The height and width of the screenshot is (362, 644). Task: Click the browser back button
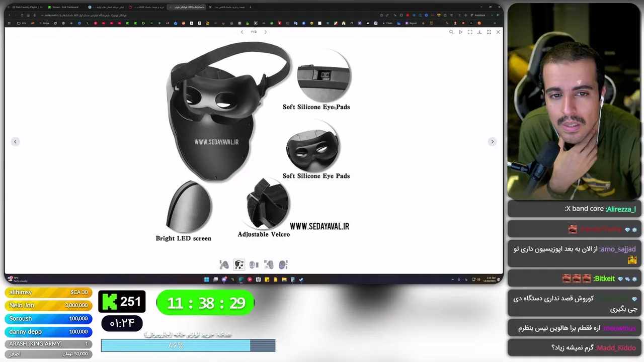pyautogui.click(x=9, y=15)
